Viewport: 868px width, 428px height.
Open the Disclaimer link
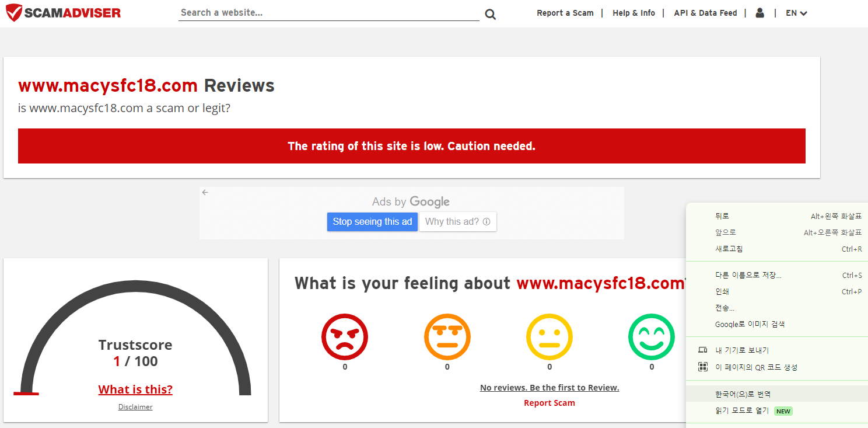coord(135,407)
